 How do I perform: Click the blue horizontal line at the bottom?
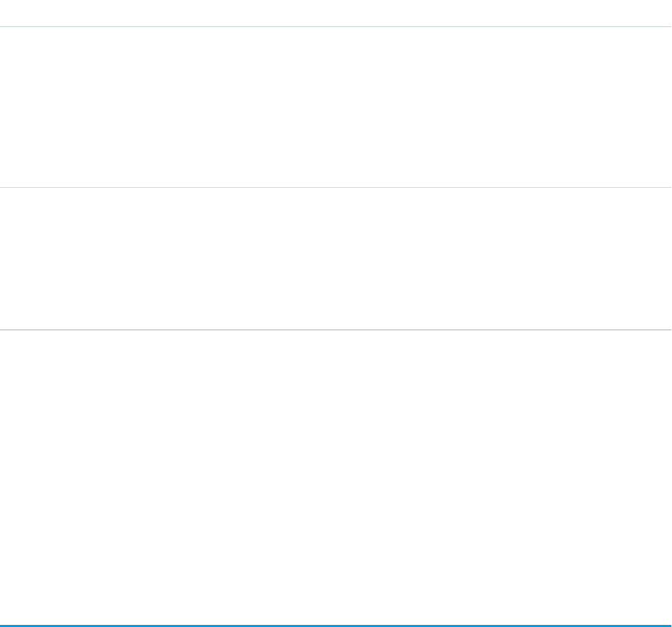point(336,625)
